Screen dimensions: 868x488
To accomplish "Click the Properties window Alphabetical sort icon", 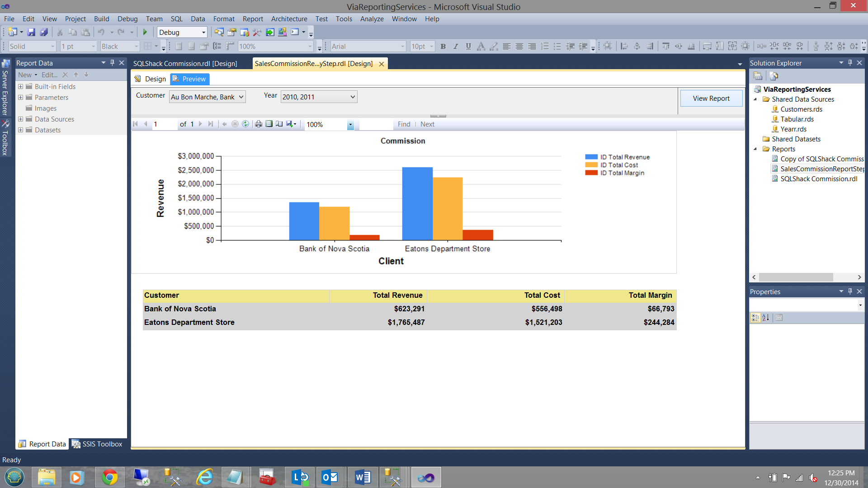I will click(x=765, y=318).
